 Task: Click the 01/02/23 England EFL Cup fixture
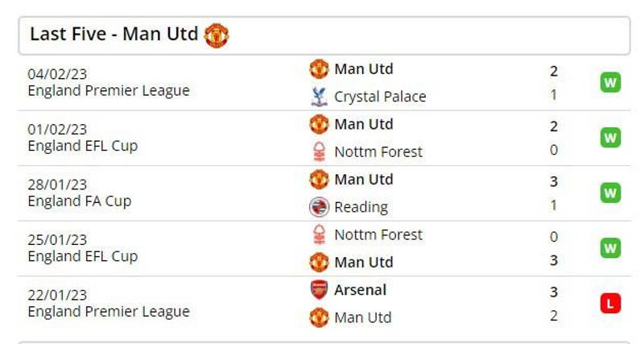[83, 138]
